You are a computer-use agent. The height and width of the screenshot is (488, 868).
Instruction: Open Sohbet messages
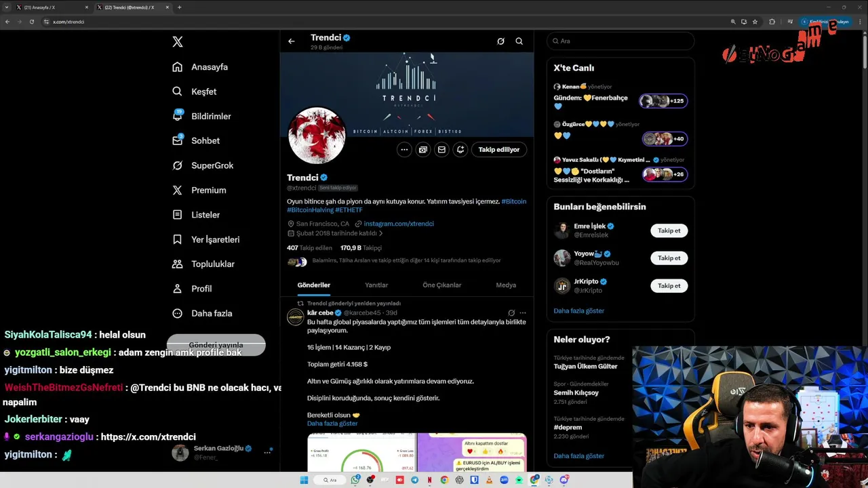point(196,141)
